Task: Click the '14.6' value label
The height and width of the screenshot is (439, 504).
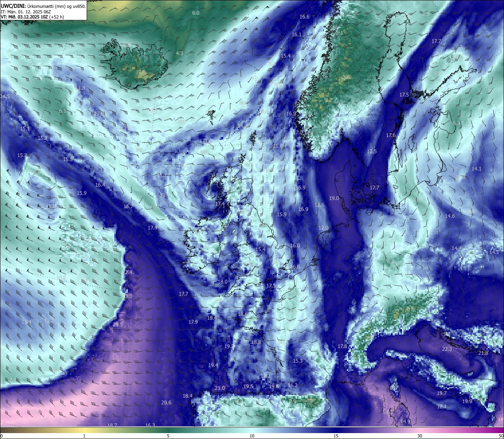Action: pos(450,216)
